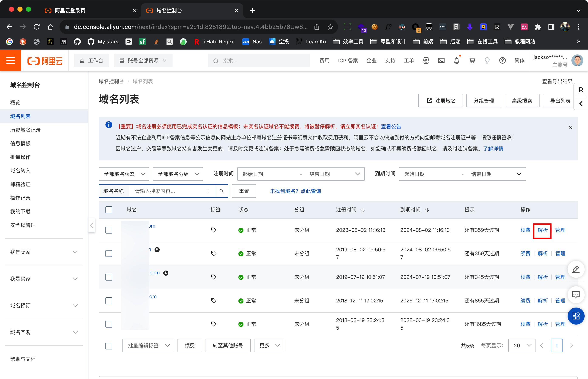Click the 注册域名 button
The height and width of the screenshot is (379, 588).
440,101
